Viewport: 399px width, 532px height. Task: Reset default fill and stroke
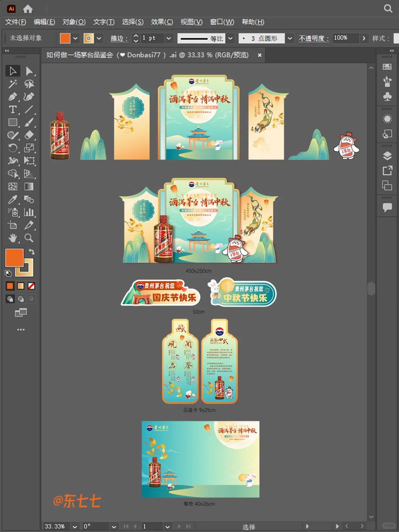point(8,273)
